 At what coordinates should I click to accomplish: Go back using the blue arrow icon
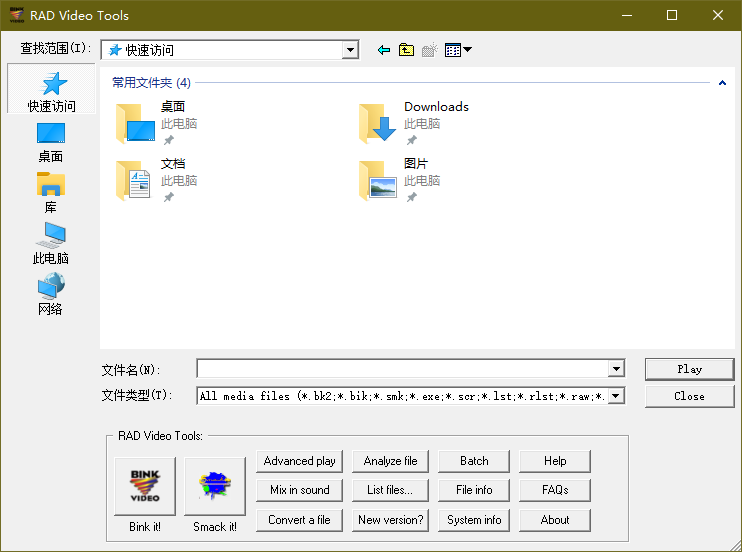click(x=384, y=50)
